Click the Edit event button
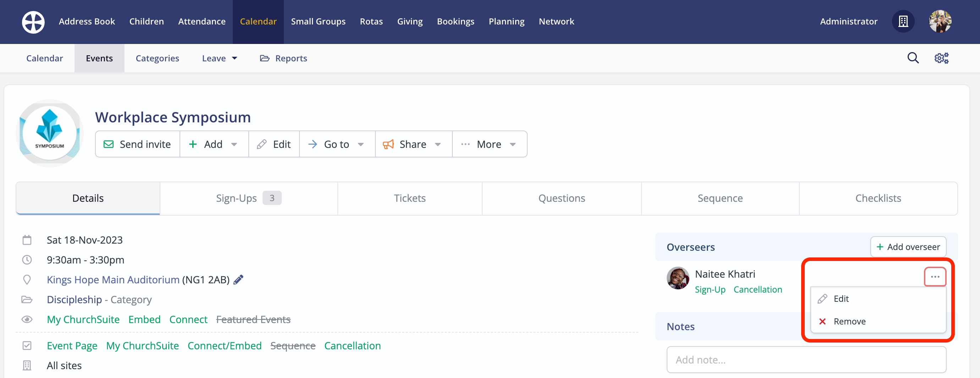This screenshot has width=980, height=378. 274,144
